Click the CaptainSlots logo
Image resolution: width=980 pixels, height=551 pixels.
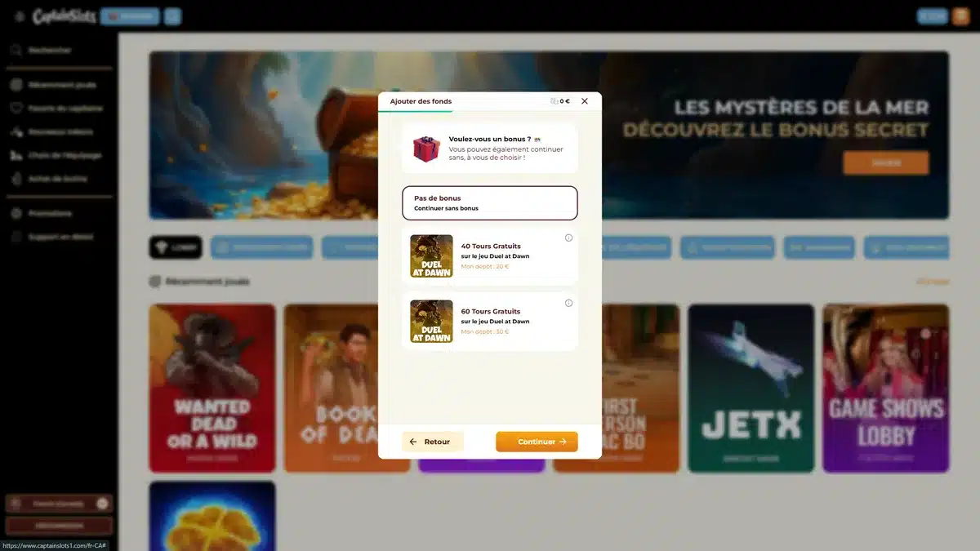(x=64, y=16)
